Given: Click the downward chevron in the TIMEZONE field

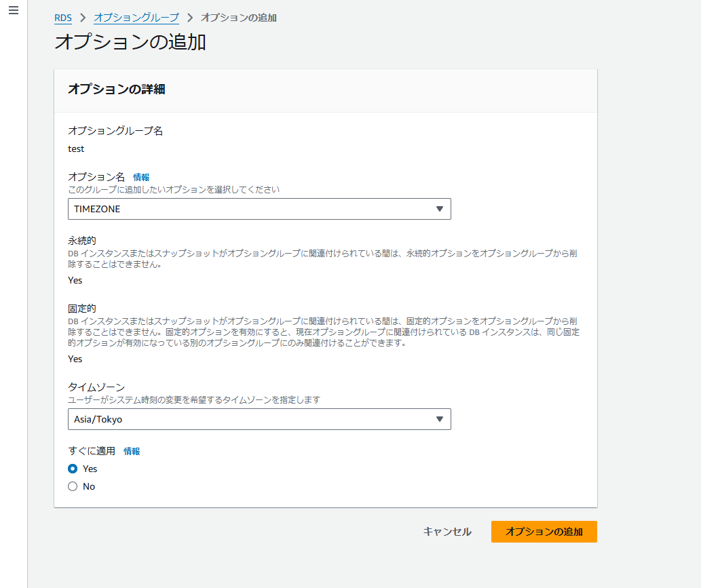Looking at the screenshot, I should coord(442,209).
